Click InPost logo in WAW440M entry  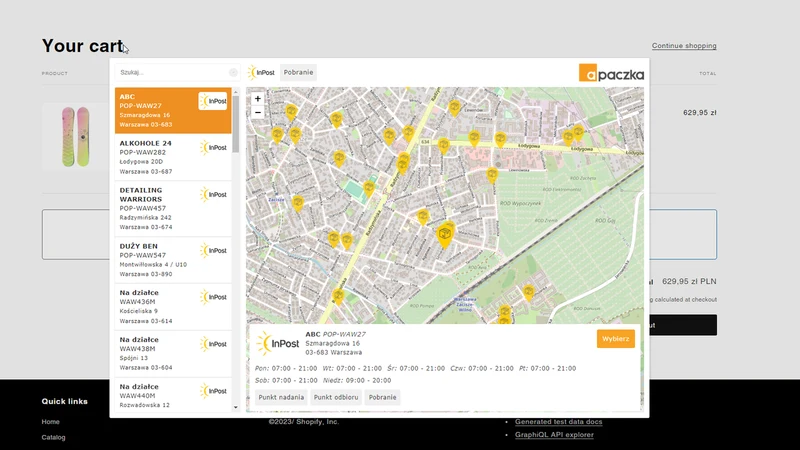[213, 391]
